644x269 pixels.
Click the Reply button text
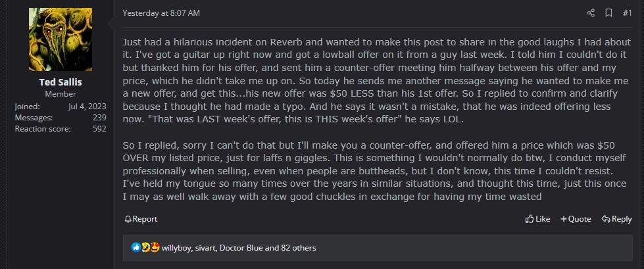[622, 219]
